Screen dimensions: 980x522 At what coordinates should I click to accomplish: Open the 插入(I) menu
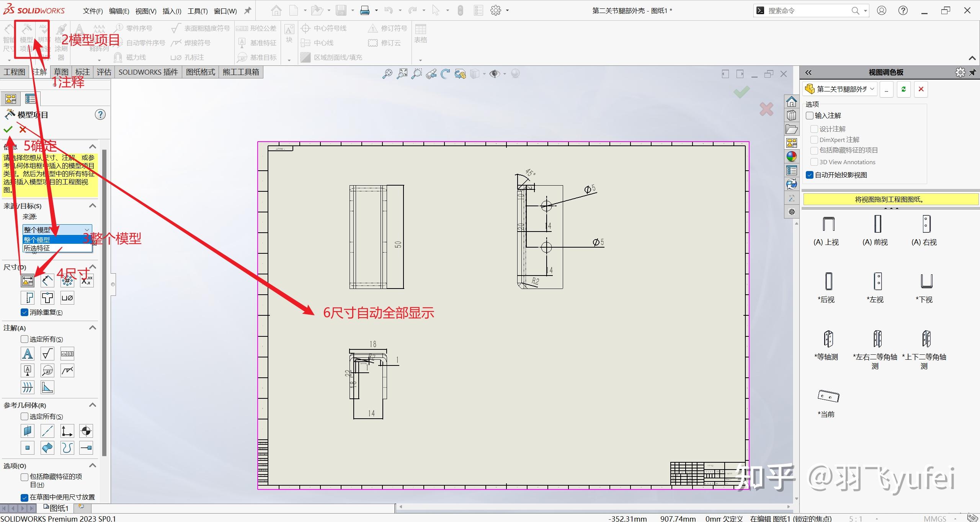[x=172, y=11]
